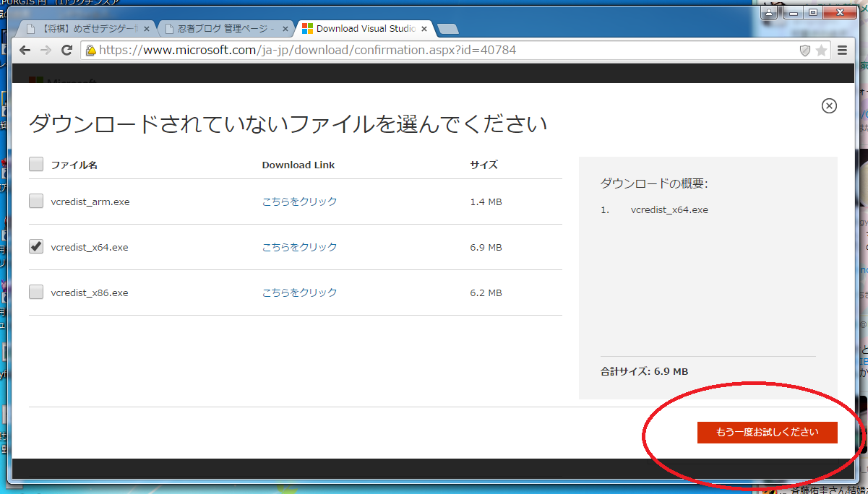Image resolution: width=868 pixels, height=494 pixels.
Task: Click the vcredist_arm.exe file name
Action: [x=90, y=202]
